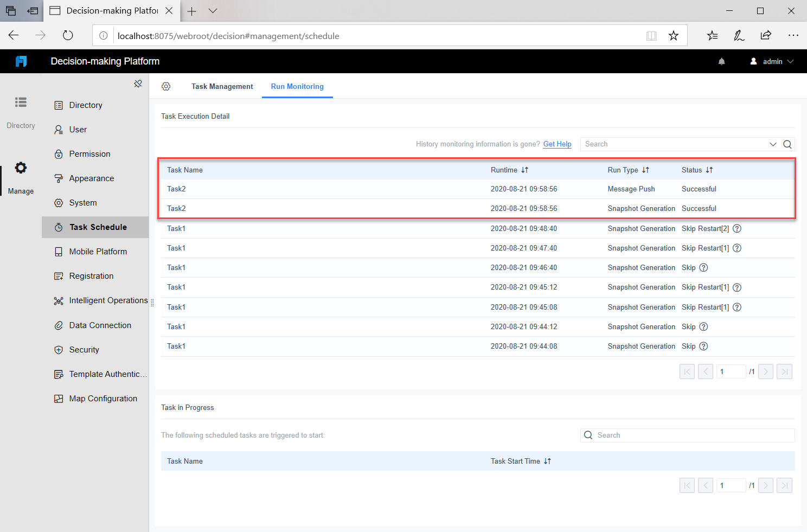Open the browser tab list dropdown
The image size is (807, 532).
tap(213, 11)
